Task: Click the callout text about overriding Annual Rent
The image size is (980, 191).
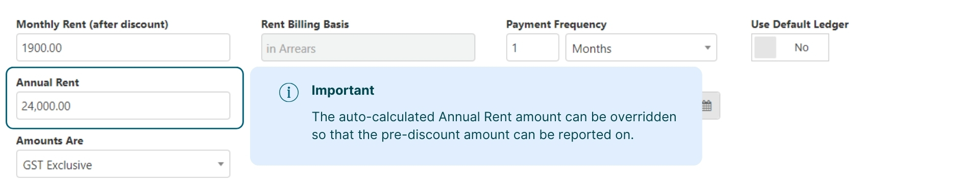Action: pos(494,126)
